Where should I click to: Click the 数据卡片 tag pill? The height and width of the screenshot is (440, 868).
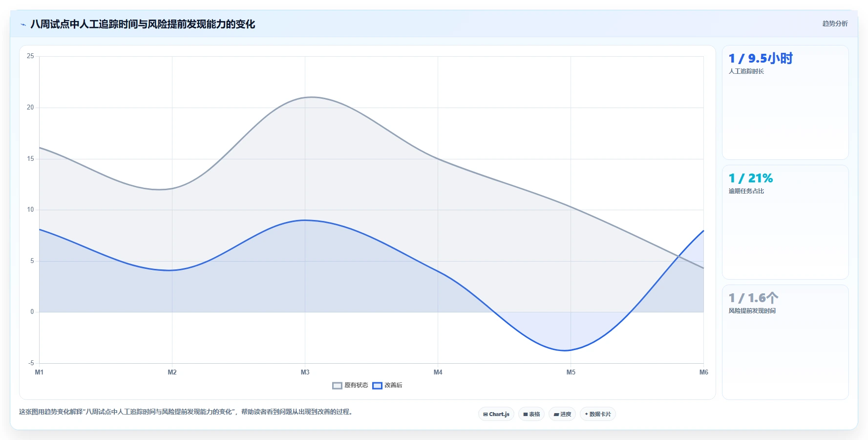pos(598,414)
